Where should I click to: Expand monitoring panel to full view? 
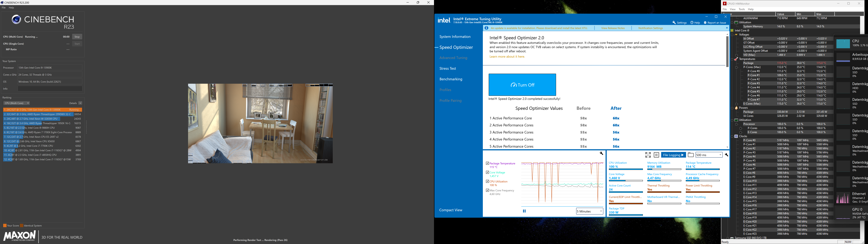point(648,155)
